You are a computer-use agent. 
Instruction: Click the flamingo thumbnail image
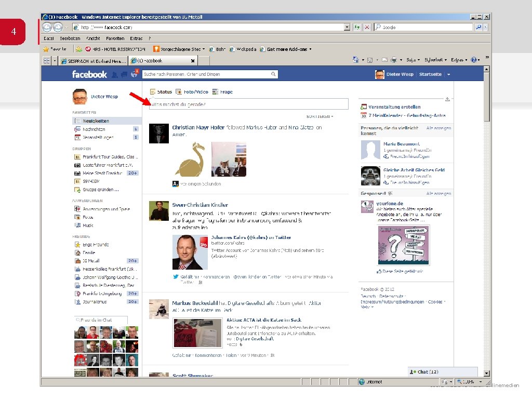191,159
